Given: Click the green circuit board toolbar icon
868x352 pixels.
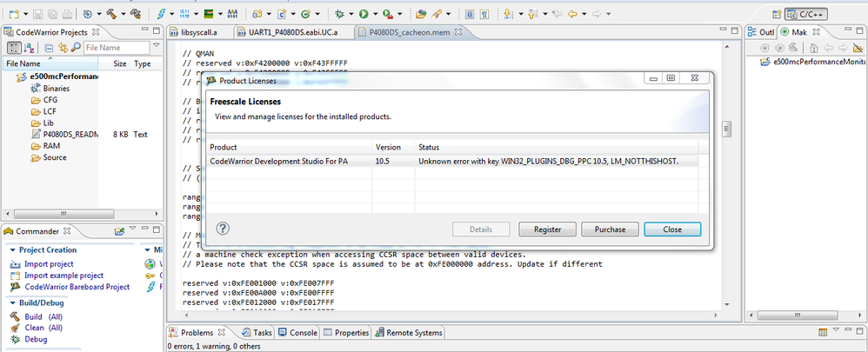Looking at the screenshot, I should [209, 13].
